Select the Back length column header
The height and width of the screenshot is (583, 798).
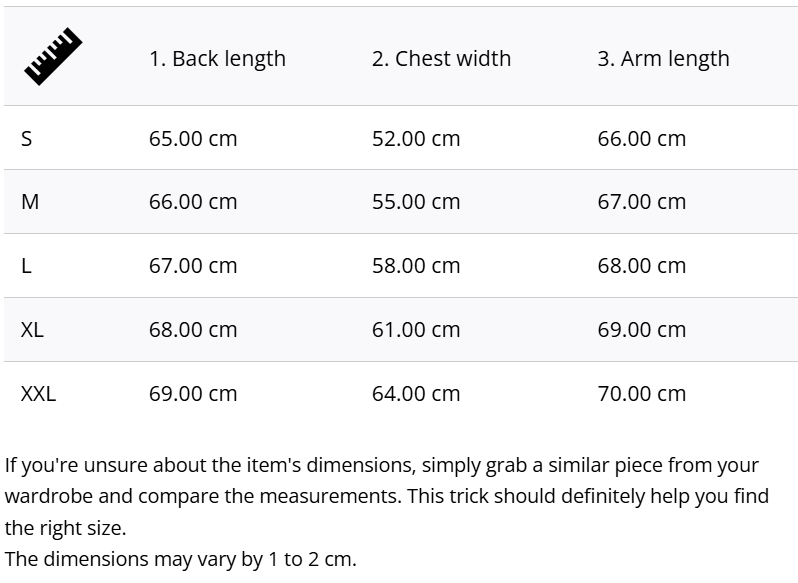(x=217, y=59)
